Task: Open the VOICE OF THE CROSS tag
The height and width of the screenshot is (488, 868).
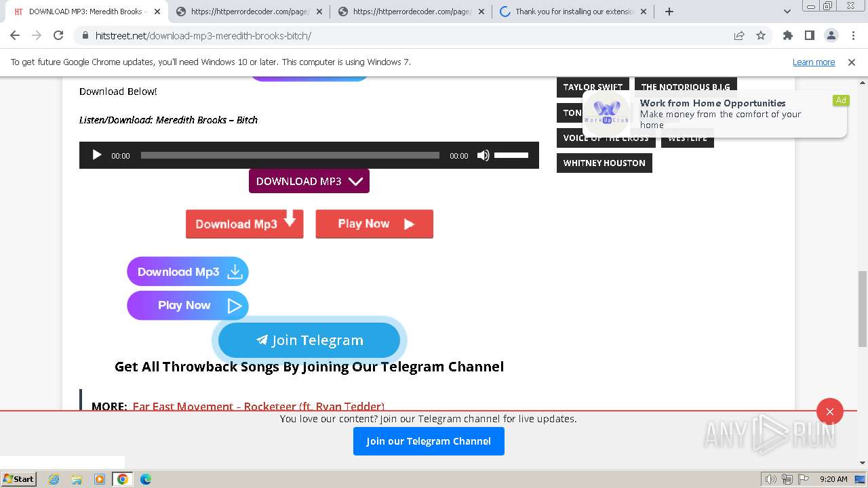Action: click(x=606, y=138)
